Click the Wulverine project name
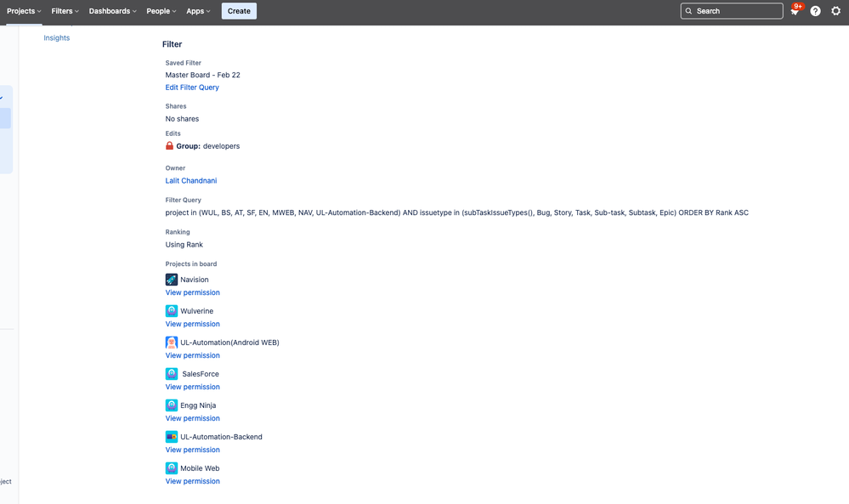Image resolution: width=849 pixels, height=504 pixels. tap(196, 311)
